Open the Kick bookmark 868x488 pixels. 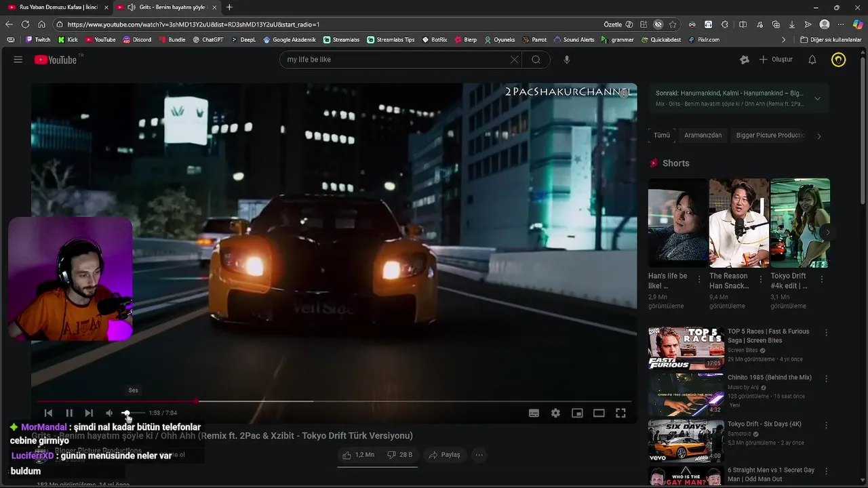point(68,40)
